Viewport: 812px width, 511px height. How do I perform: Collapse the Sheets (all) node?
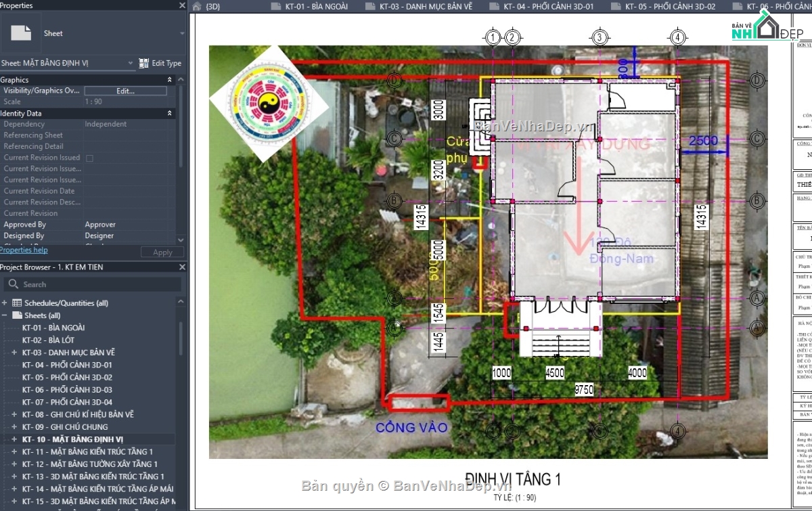tap(5, 315)
